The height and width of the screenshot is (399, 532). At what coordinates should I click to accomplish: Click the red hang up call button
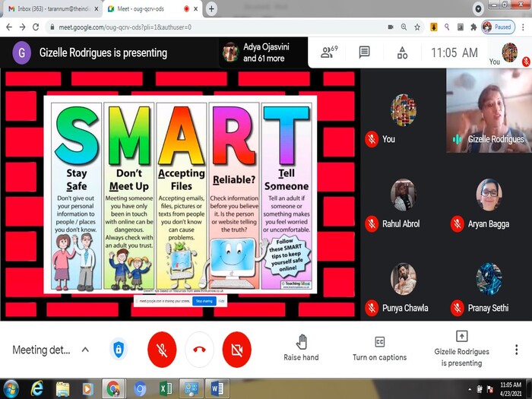pos(199,350)
